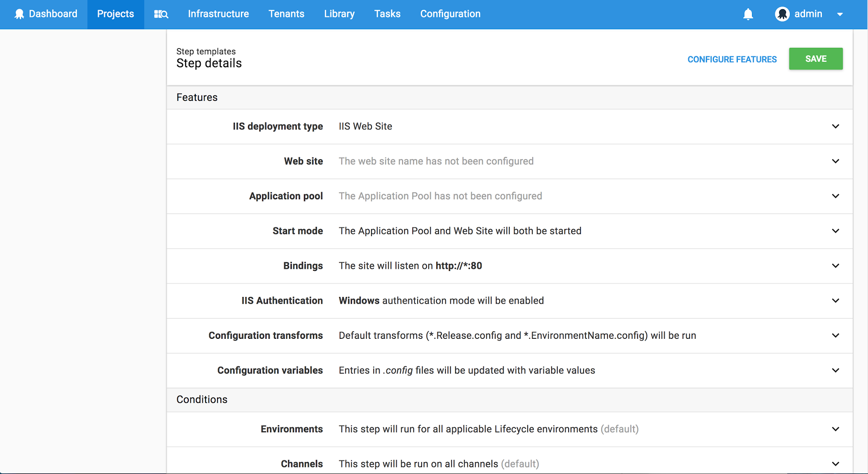Click 'The Application Pool has not been configured'

tap(441, 196)
